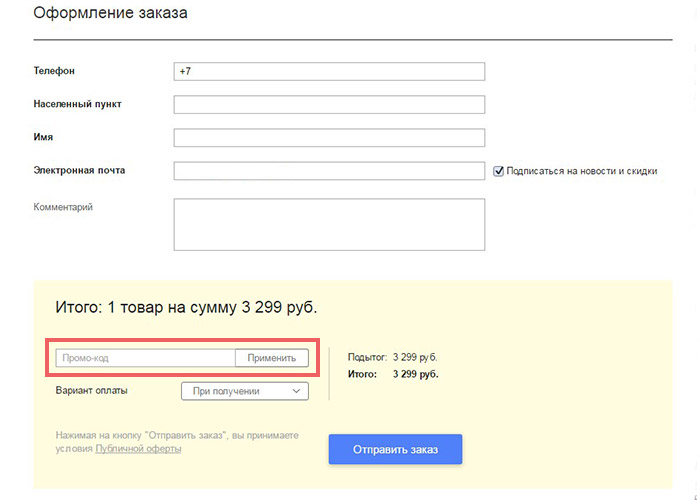Click the Оформление заказа page heading

110,12
